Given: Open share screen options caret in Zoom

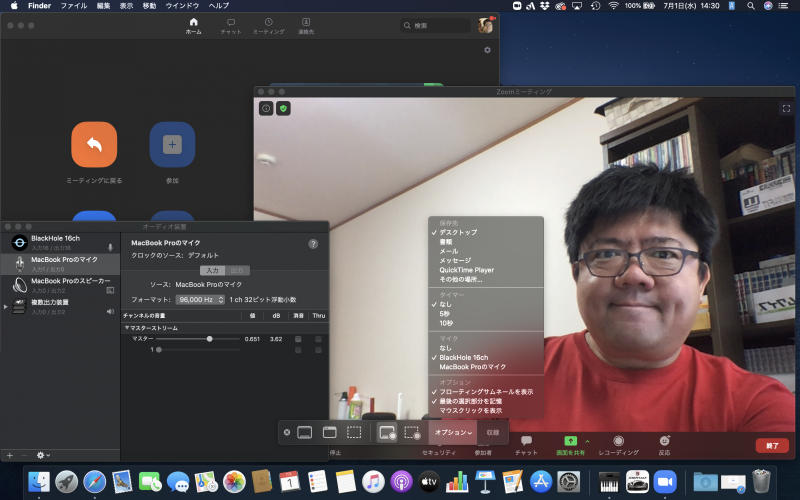Looking at the screenshot, I should (x=587, y=441).
